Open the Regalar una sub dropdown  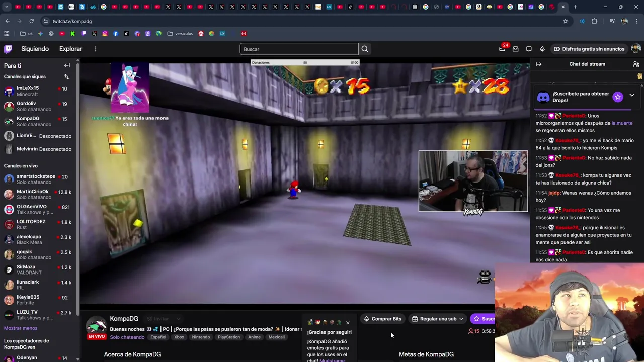point(437,319)
